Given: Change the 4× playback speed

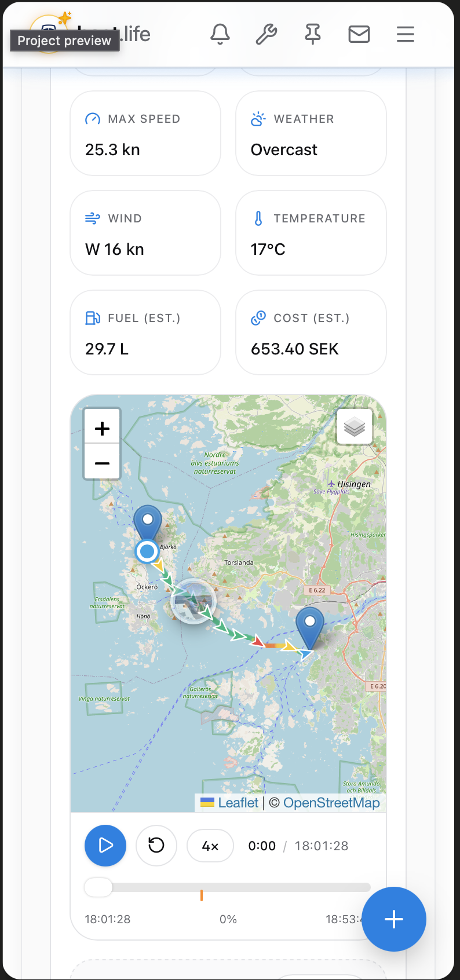Looking at the screenshot, I should coord(210,846).
